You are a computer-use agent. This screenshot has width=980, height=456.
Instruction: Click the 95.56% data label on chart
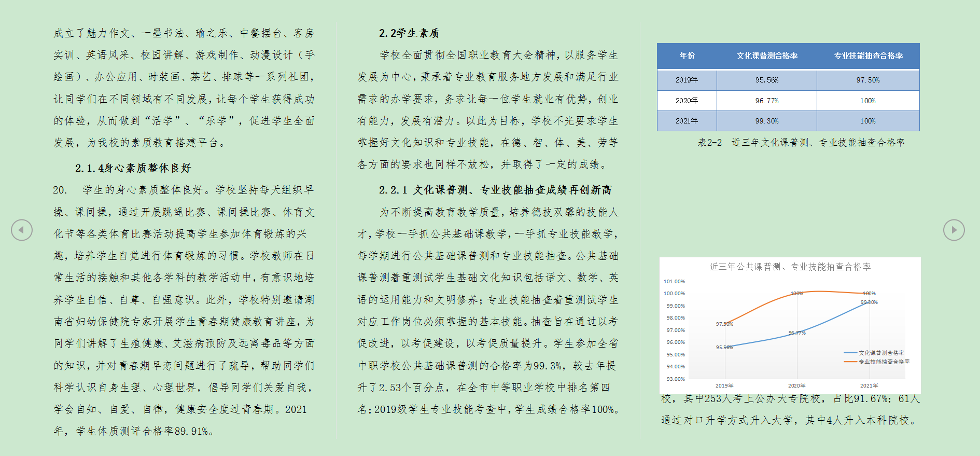[x=724, y=348]
